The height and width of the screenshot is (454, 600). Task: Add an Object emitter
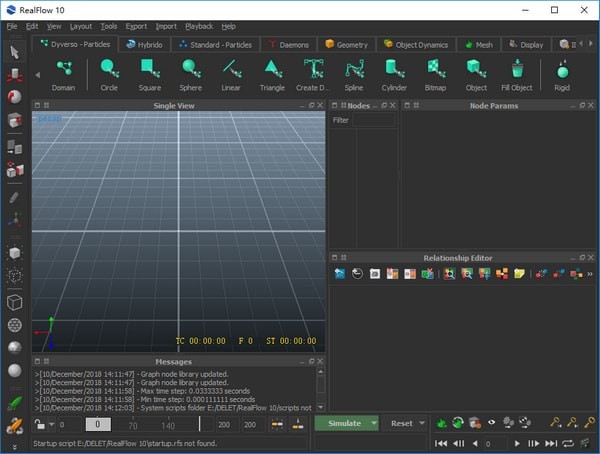click(476, 75)
